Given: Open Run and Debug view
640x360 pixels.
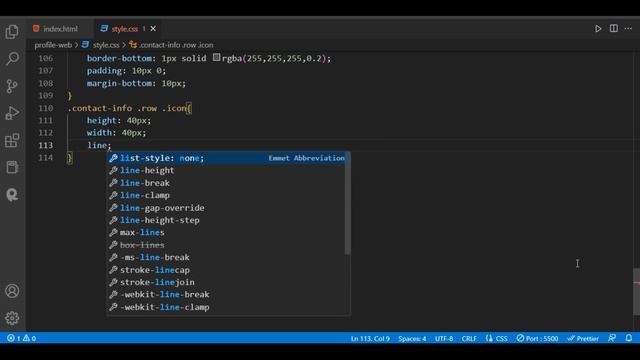Looking at the screenshot, I should click(x=12, y=113).
